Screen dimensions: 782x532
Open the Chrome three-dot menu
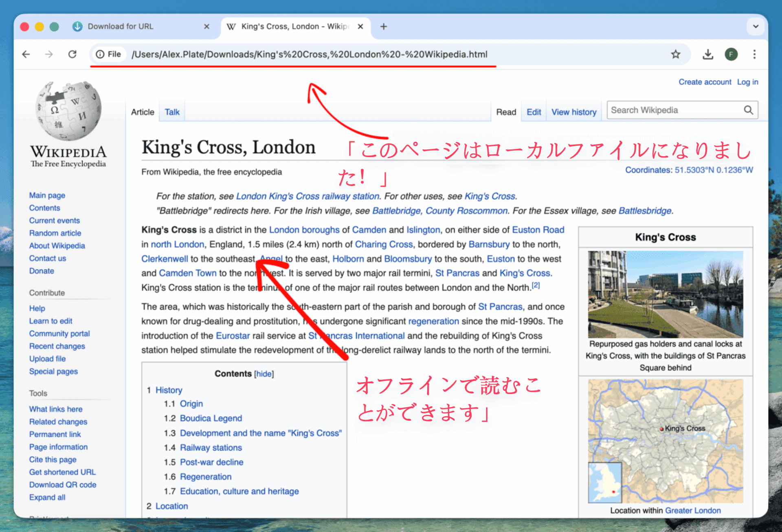[x=754, y=54]
